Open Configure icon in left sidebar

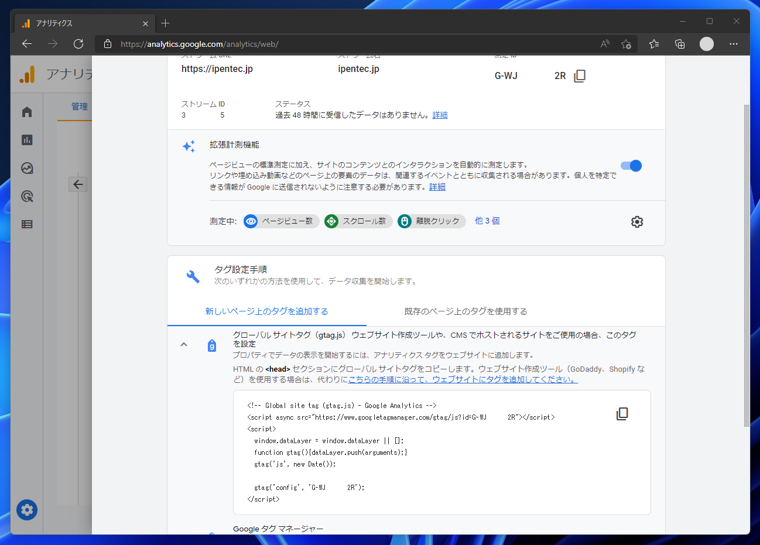tap(27, 224)
